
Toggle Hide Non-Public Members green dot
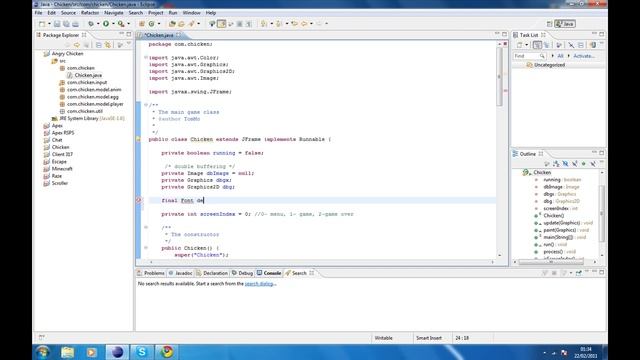584,164
